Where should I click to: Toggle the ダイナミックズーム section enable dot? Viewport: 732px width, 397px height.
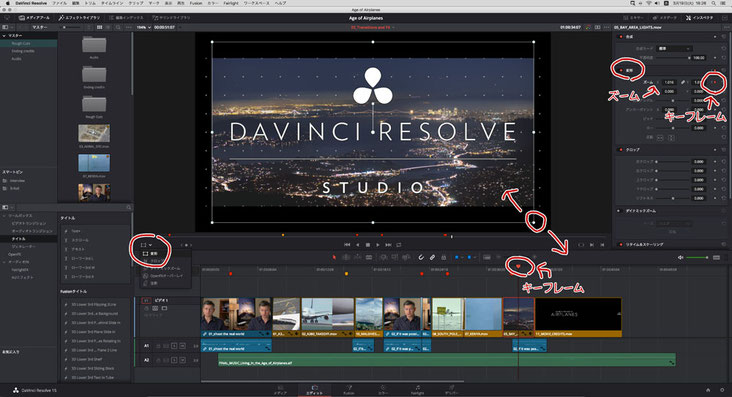click(619, 211)
